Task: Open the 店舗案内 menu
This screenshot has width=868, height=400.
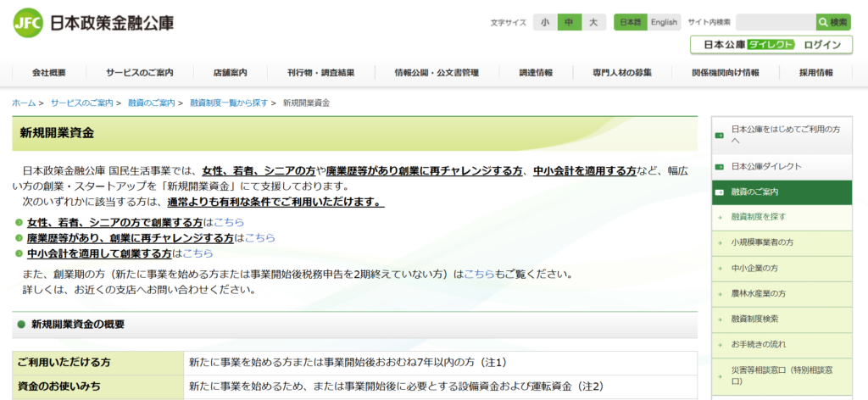Action: click(x=231, y=73)
